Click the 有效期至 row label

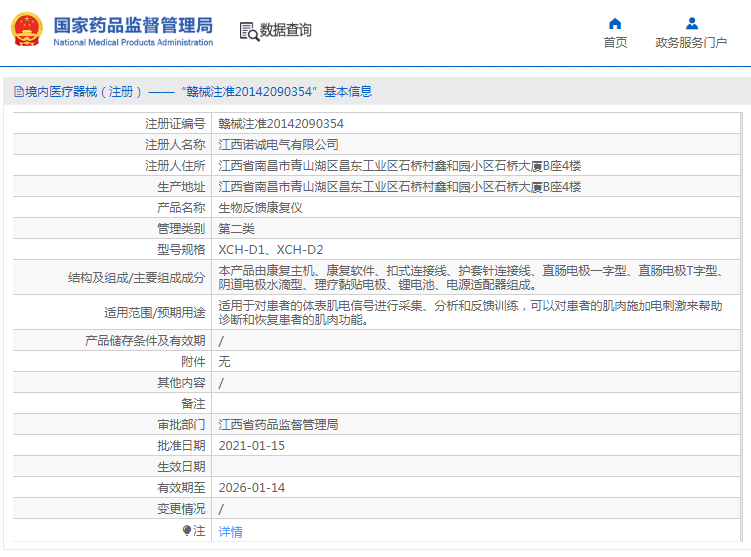click(181, 488)
